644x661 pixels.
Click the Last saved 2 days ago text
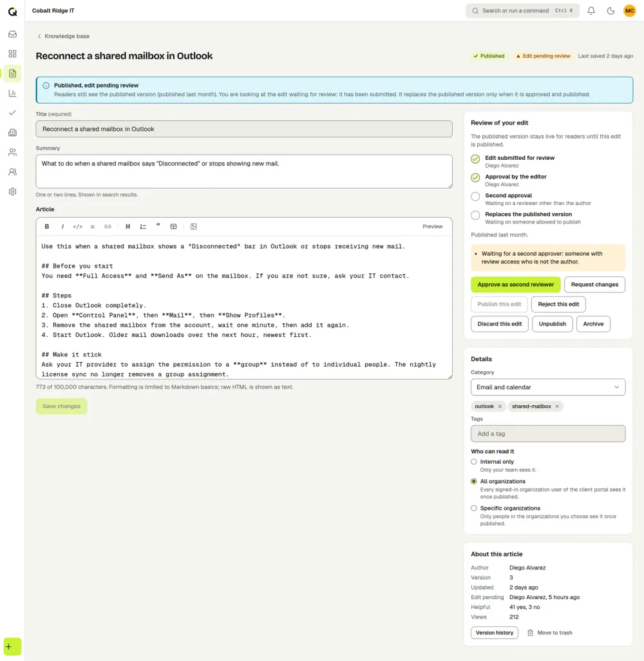(x=605, y=56)
